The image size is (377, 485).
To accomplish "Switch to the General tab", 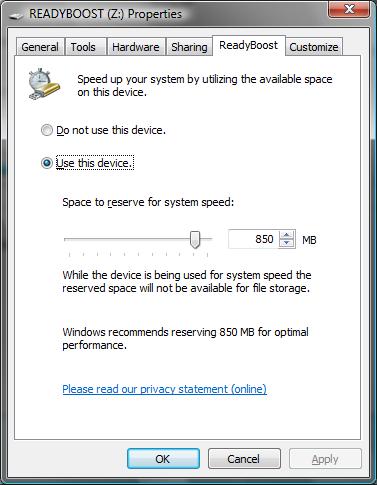I will (x=40, y=47).
